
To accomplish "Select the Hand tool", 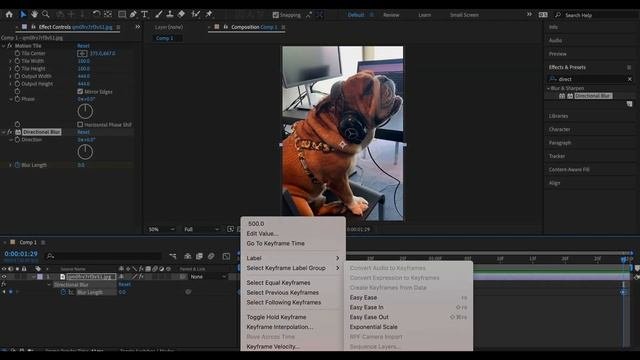I will tap(35, 15).
